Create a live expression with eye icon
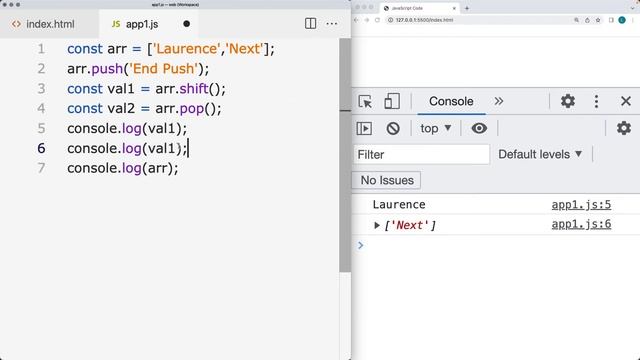 pos(479,129)
